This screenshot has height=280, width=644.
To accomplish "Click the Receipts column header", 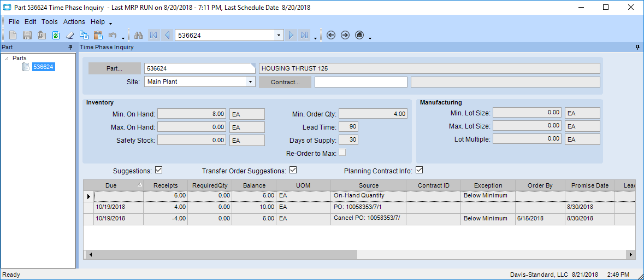I will pyautogui.click(x=166, y=185).
